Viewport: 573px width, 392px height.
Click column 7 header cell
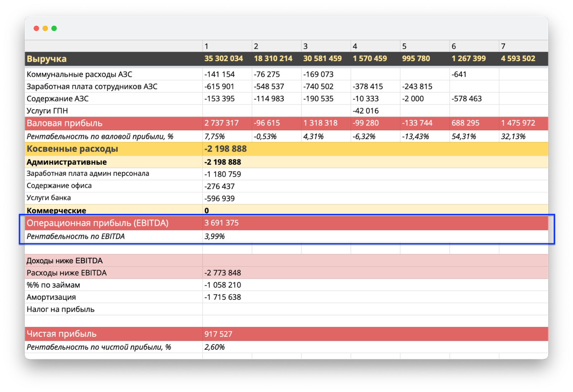(x=523, y=46)
